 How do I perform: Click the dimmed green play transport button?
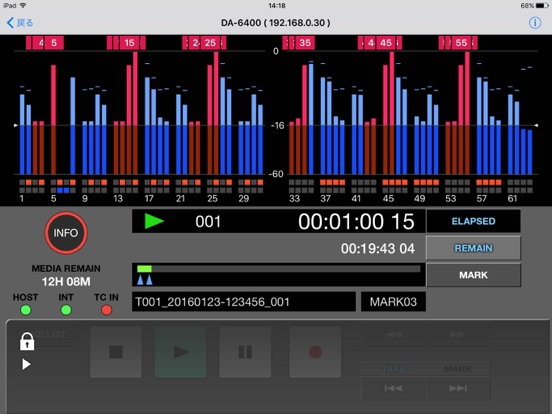coord(181,352)
